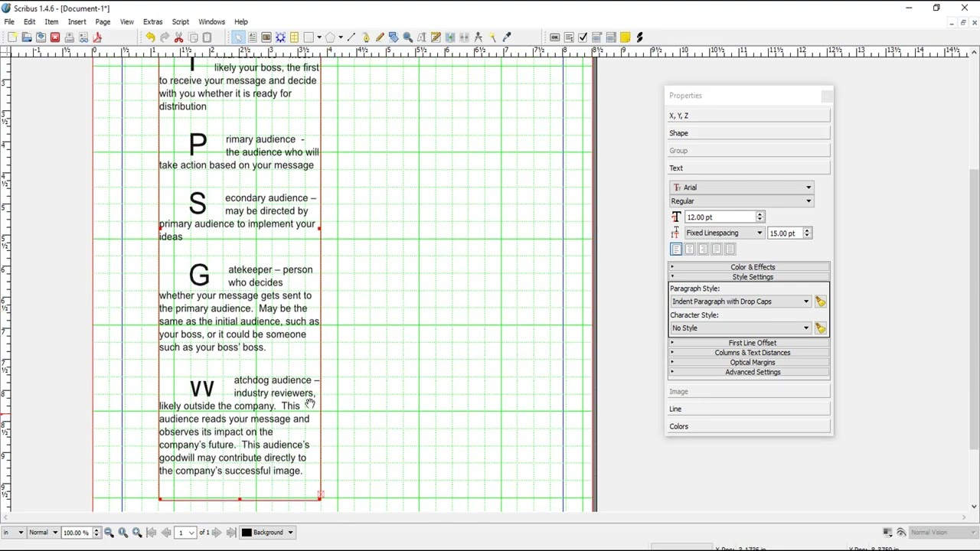This screenshot has width=980, height=551.
Task: Open Preflight Verifier from toolbar
Action: (x=83, y=37)
